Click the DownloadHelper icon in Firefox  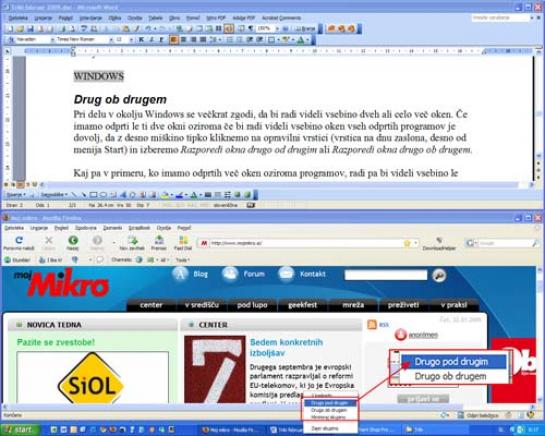point(439,243)
